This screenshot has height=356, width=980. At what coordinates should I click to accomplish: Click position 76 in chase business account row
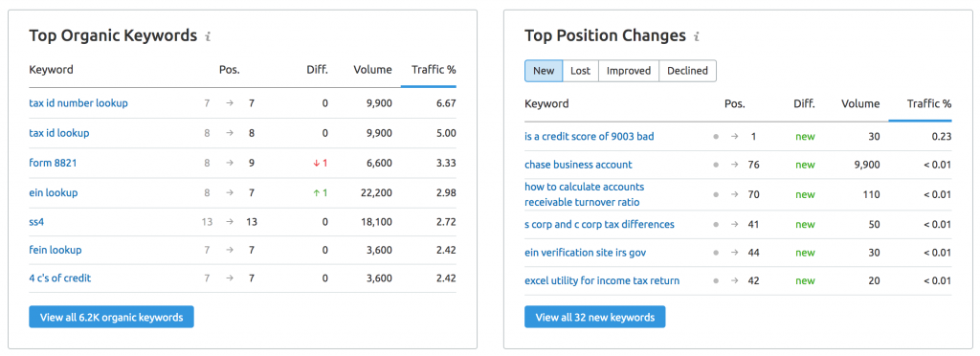tap(754, 165)
